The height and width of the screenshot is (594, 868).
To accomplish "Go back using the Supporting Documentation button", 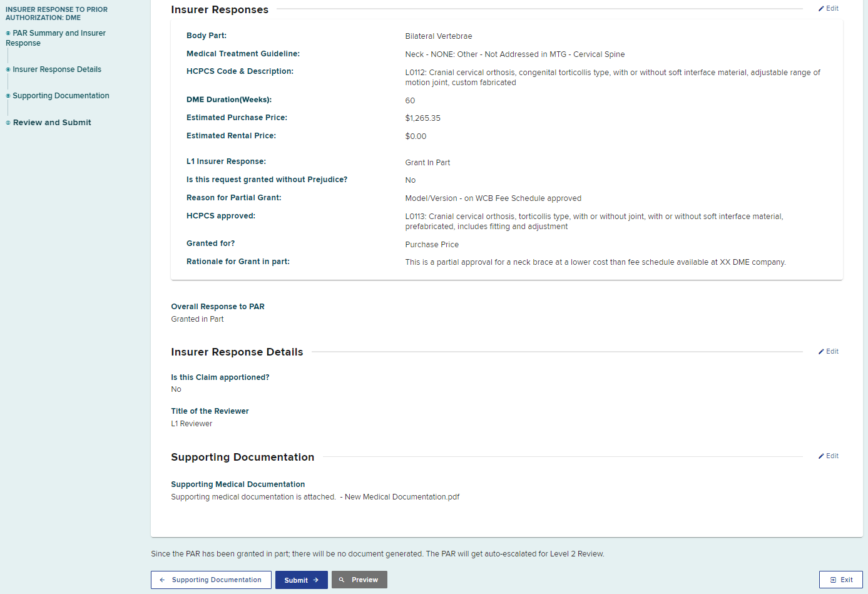I will pos(211,580).
